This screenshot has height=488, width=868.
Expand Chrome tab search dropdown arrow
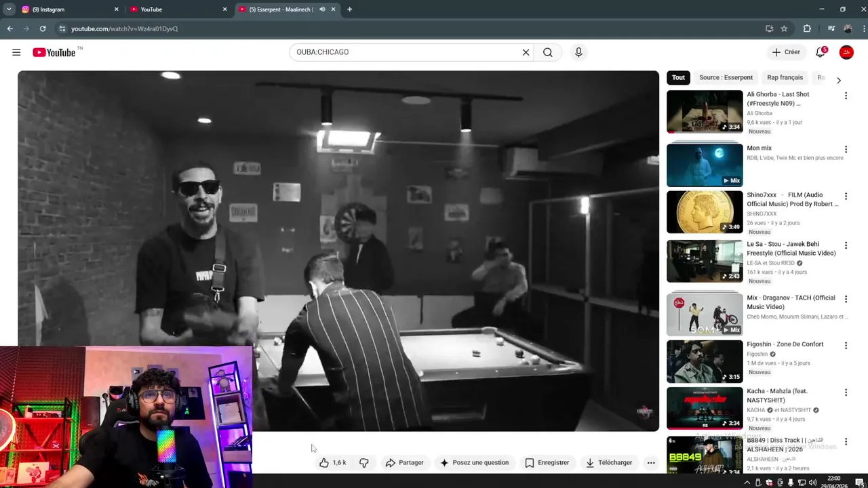pyautogui.click(x=9, y=9)
